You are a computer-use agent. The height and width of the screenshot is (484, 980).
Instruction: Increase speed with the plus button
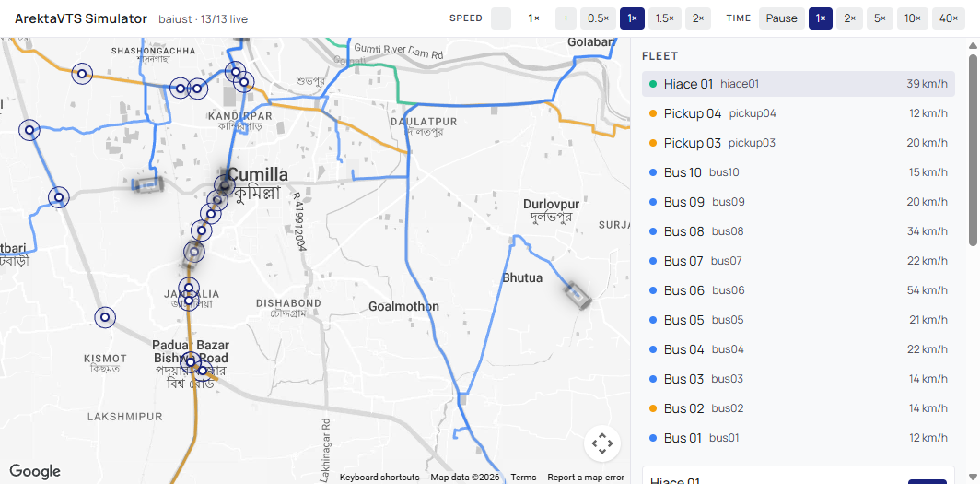[x=566, y=18]
